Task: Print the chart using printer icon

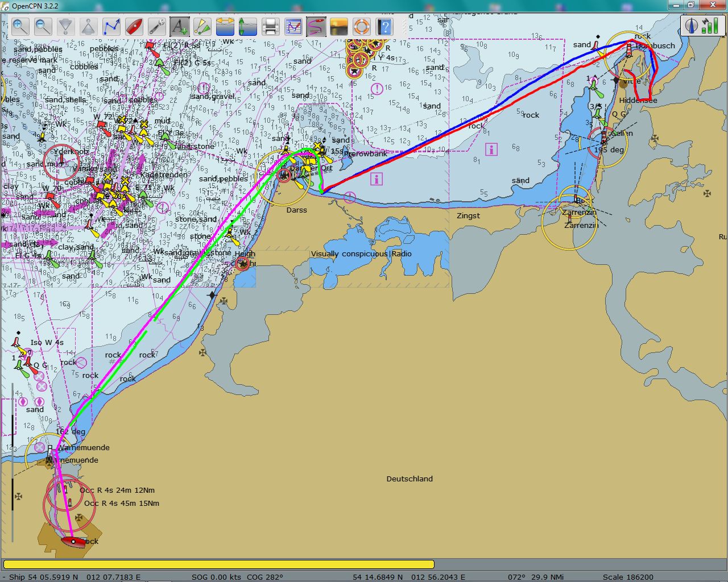Action: tap(271, 27)
